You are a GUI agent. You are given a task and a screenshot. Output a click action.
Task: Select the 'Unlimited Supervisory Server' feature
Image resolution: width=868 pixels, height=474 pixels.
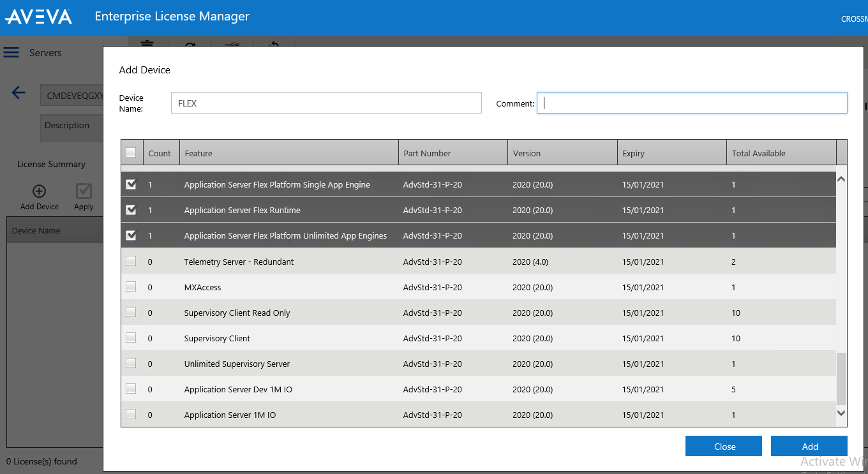(x=237, y=364)
